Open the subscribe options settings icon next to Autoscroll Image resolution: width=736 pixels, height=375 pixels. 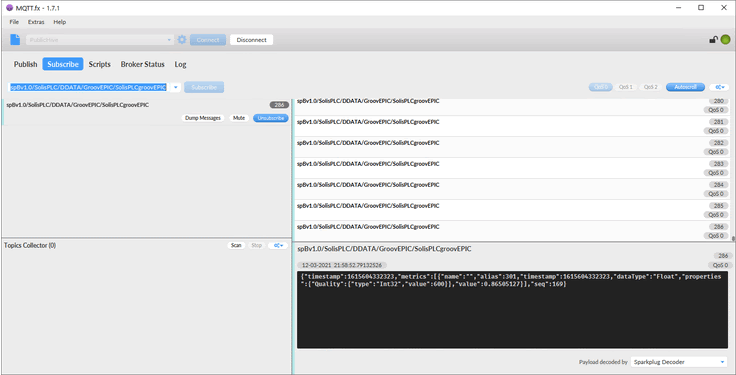(719, 87)
